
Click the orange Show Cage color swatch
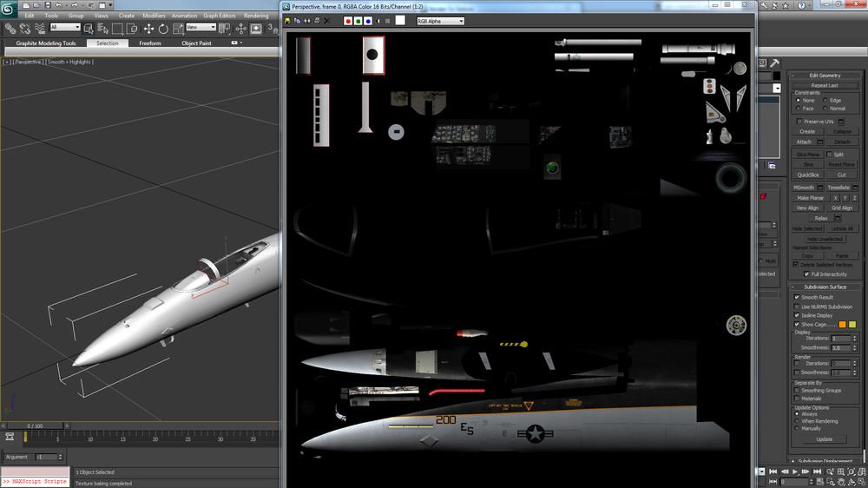(842, 325)
